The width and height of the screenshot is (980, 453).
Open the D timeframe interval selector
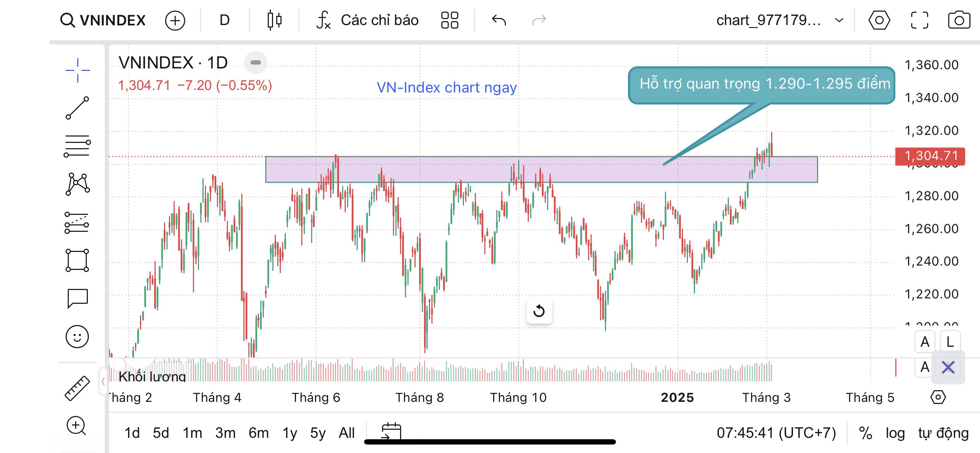(224, 20)
